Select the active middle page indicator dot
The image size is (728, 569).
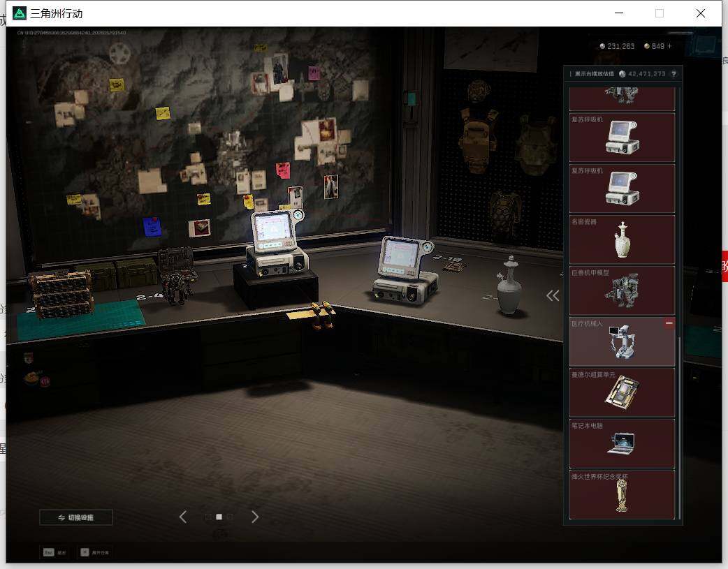219,517
